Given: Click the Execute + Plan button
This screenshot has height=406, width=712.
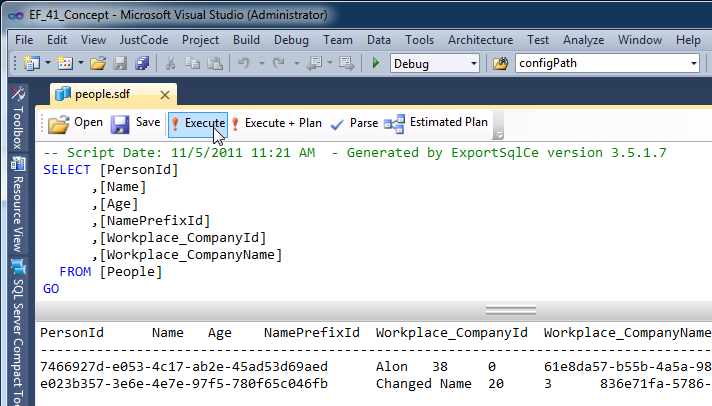Looking at the screenshot, I should [x=276, y=124].
